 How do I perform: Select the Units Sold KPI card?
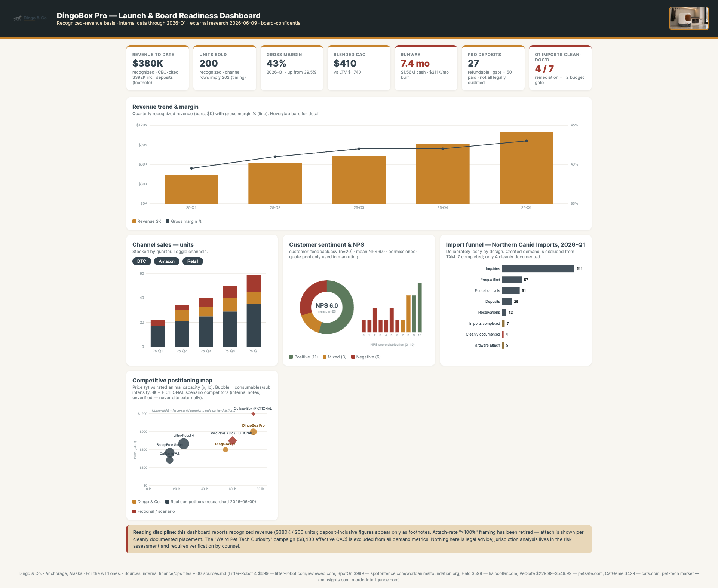pos(224,68)
